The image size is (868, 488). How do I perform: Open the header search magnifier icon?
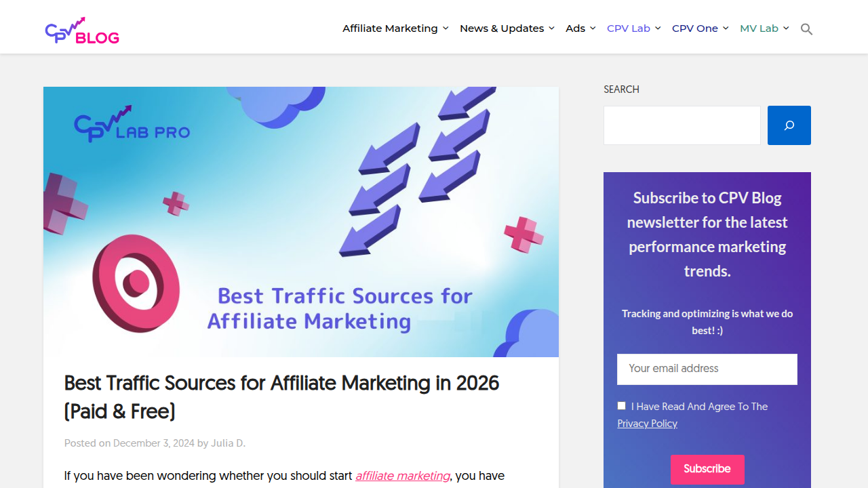pyautogui.click(x=806, y=28)
